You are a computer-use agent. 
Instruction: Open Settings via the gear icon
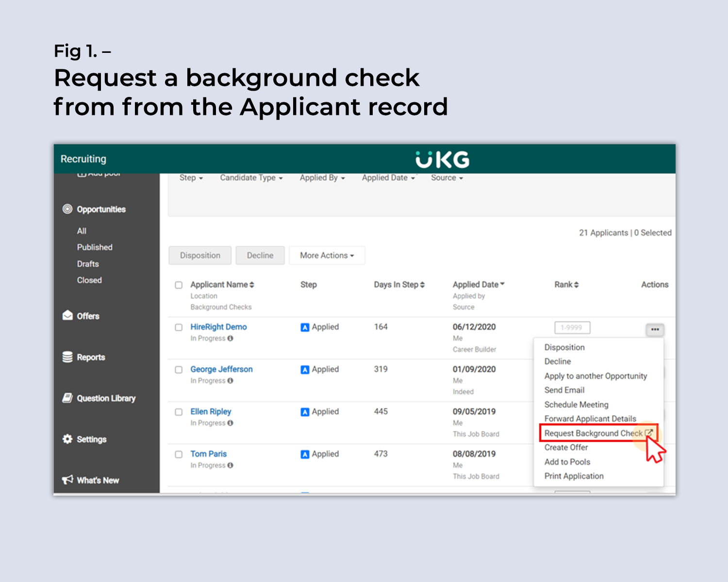click(x=67, y=439)
